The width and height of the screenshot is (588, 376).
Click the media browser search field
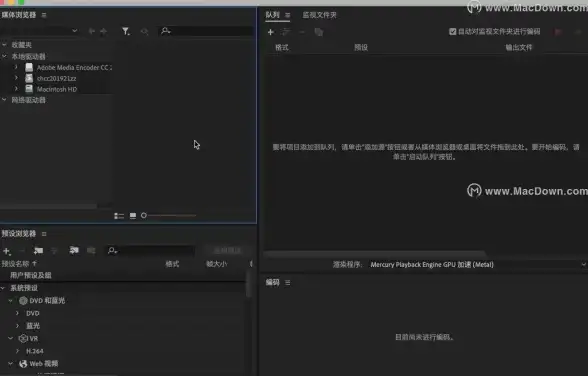[x=206, y=31]
